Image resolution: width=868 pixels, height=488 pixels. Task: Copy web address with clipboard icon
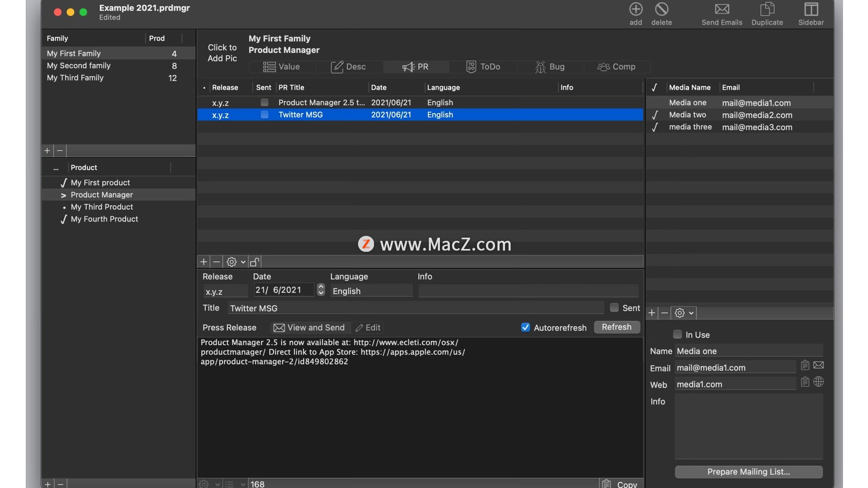coord(805,382)
